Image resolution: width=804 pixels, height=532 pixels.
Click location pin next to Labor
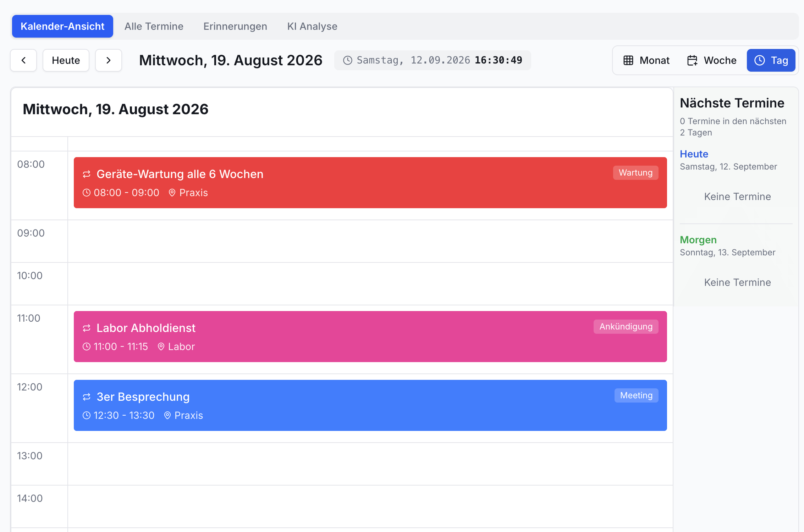tap(161, 347)
